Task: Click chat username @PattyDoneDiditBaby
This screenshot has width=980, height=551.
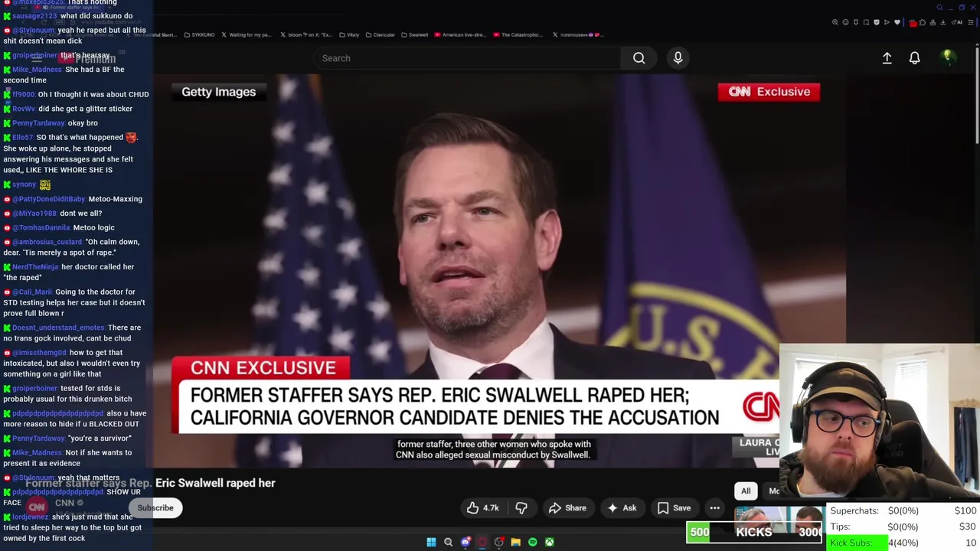Action: 48,199
